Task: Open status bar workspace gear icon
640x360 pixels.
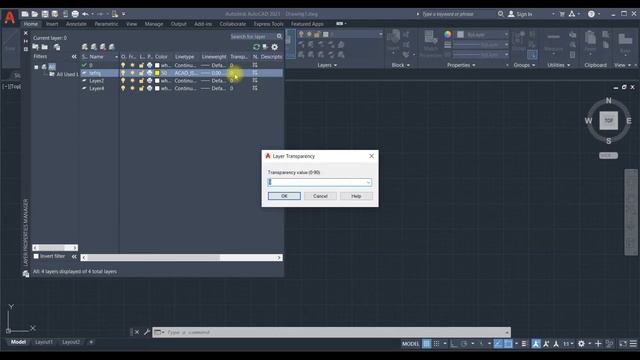Action: click(x=581, y=344)
